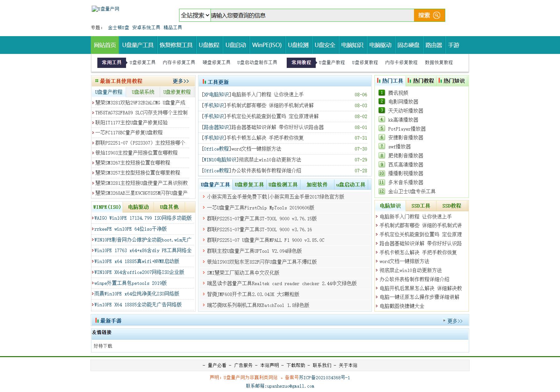Screen dimensions: 560x392
Task: Open 金士顿U盘 topic link
Action: [x=119, y=27]
